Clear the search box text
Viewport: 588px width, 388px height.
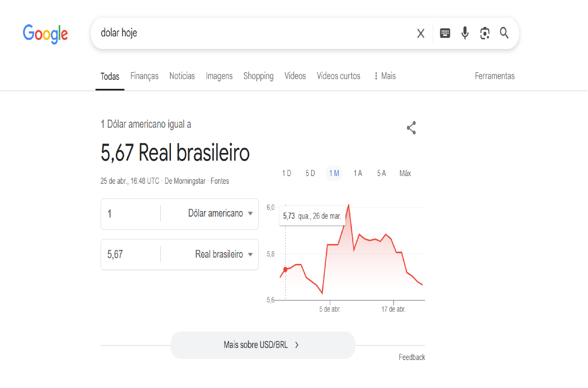pos(421,33)
